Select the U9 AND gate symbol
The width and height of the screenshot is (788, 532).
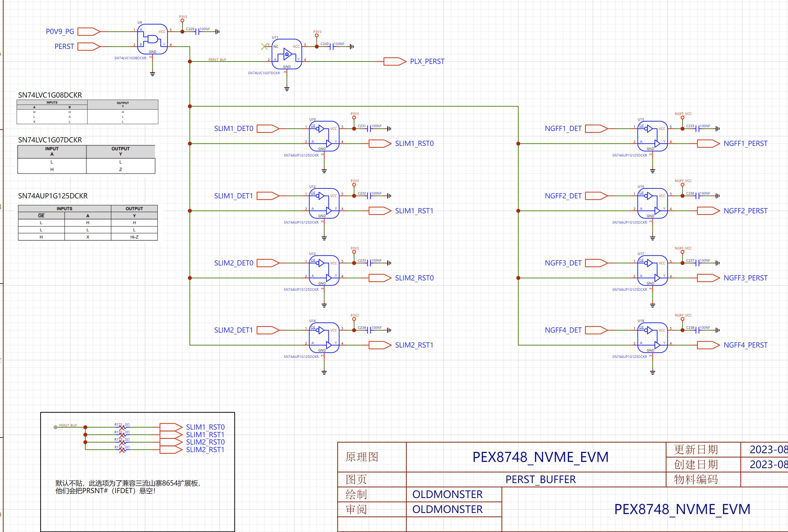152,39
